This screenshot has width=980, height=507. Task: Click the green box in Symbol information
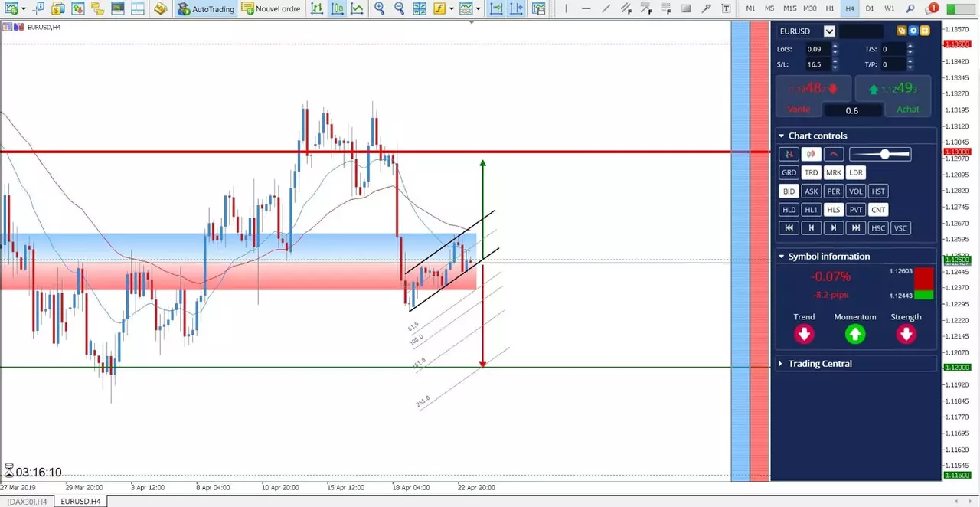pos(924,295)
